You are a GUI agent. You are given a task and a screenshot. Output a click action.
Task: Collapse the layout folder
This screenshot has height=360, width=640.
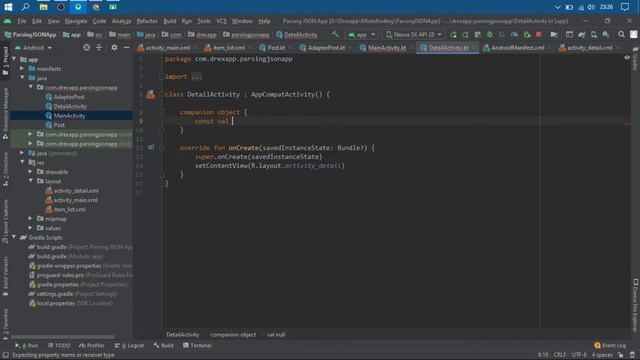[x=31, y=180]
